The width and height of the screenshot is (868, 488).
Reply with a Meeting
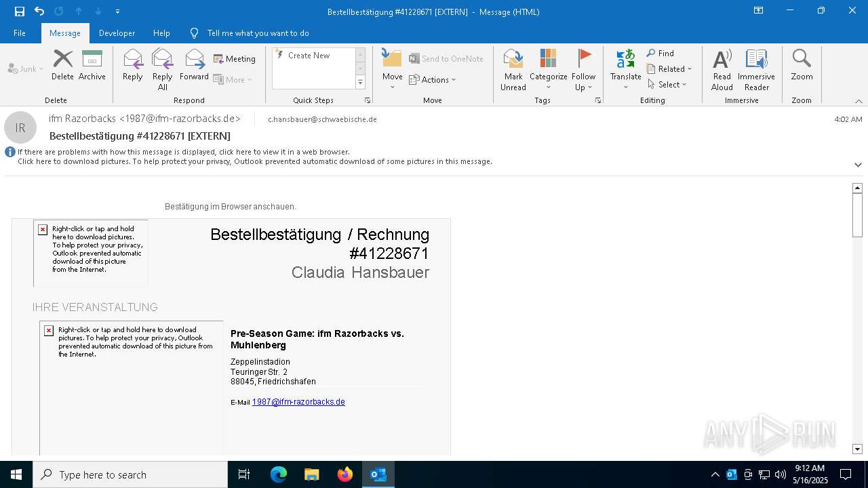click(235, 59)
